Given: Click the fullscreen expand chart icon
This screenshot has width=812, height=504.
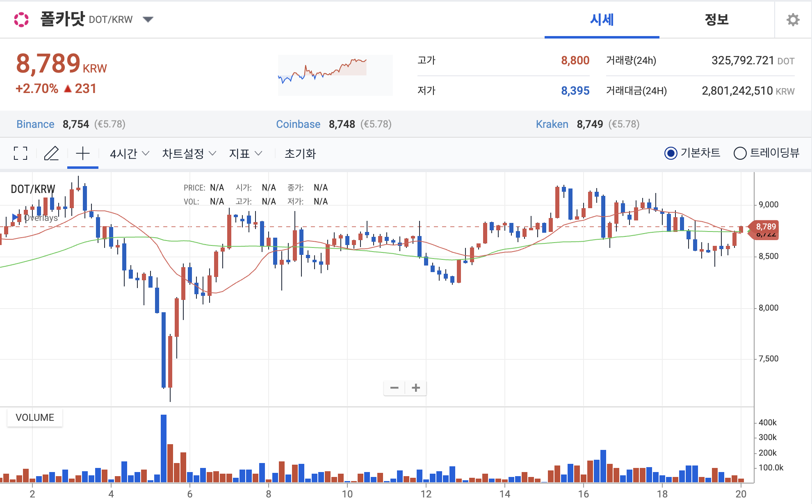Looking at the screenshot, I should coord(21,153).
